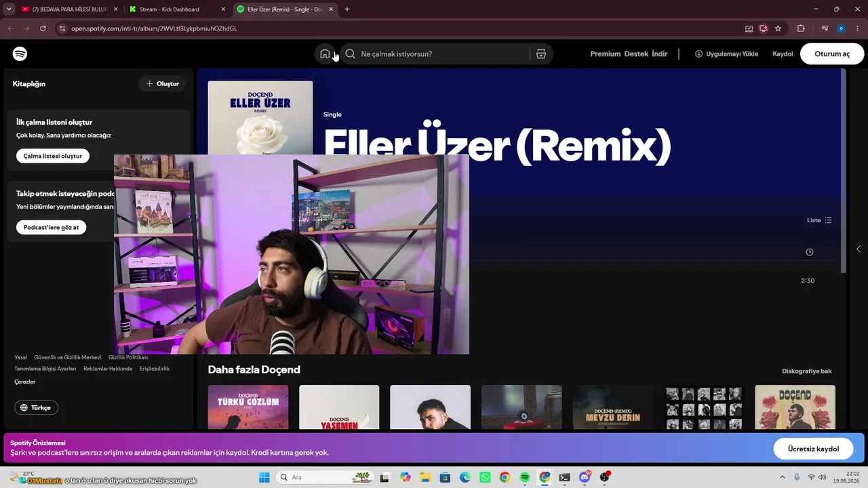Click the install app icon in address bar
This screenshot has width=868, height=488.
click(x=764, y=28)
